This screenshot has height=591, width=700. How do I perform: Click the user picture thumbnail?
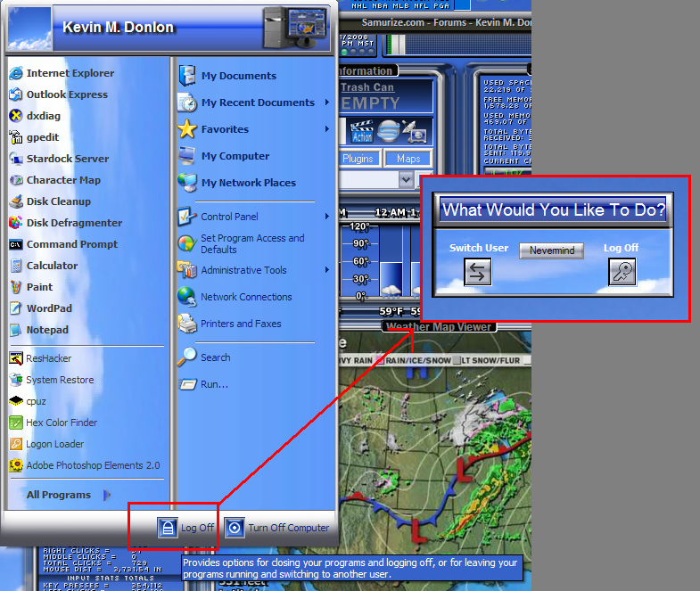click(29, 29)
